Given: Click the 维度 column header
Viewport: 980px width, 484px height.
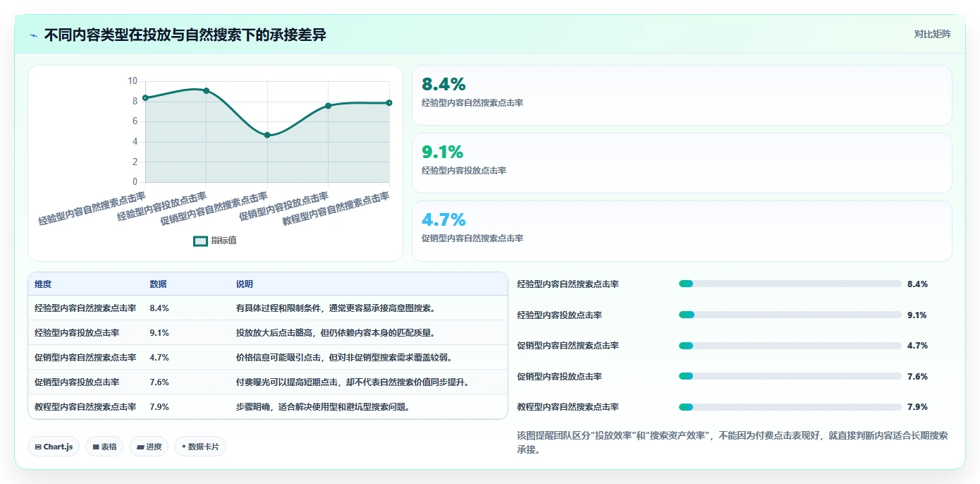Looking at the screenshot, I should point(43,284).
